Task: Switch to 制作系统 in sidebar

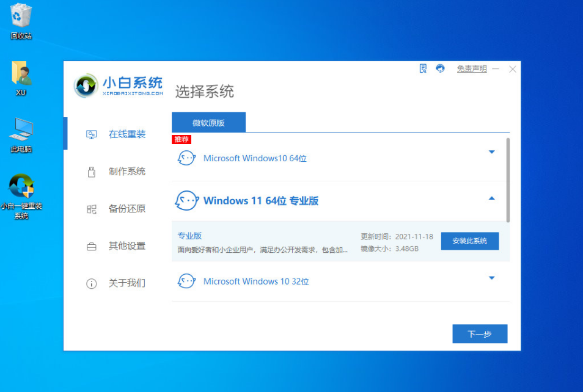Action: click(127, 172)
